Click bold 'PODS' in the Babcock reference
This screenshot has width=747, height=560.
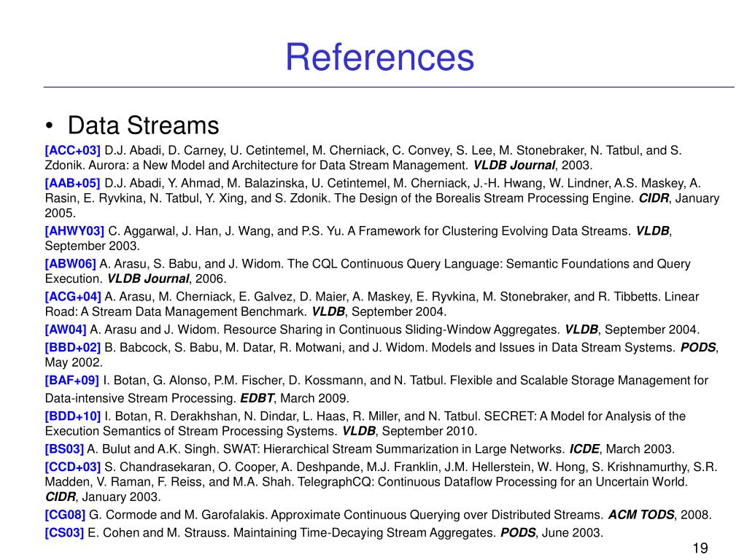(x=698, y=348)
